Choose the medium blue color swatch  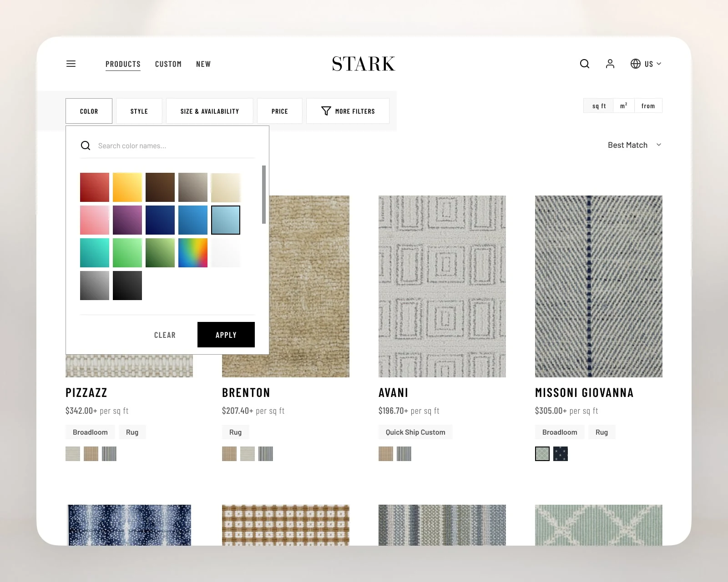[x=193, y=220]
